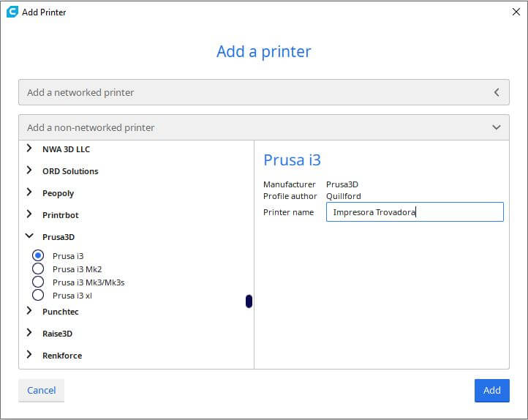Click the printer list scrollbar handle

click(x=249, y=301)
